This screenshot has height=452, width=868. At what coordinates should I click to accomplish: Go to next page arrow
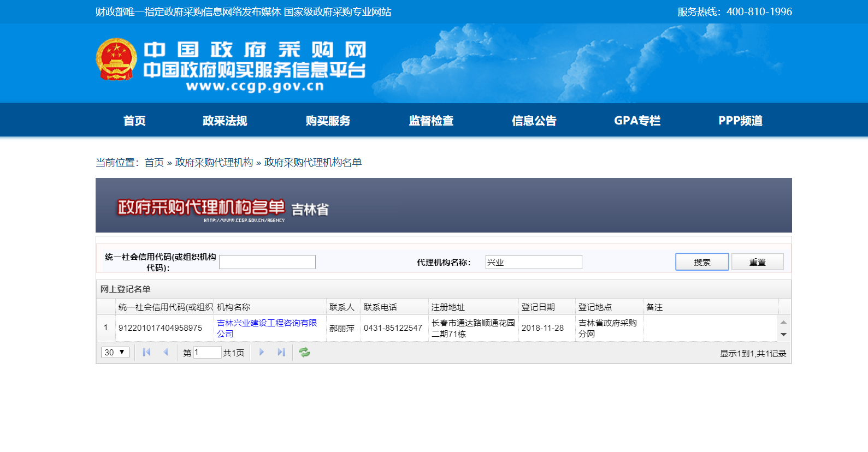[262, 353]
